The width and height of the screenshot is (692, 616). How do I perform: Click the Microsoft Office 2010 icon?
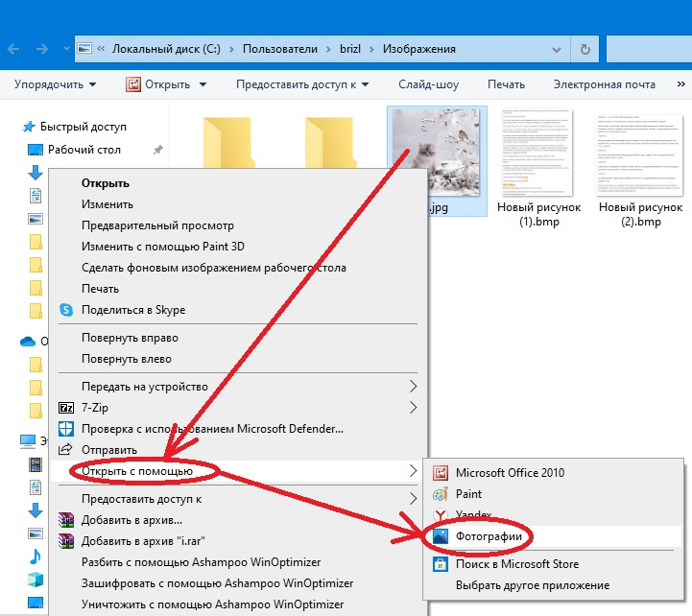tap(441, 473)
